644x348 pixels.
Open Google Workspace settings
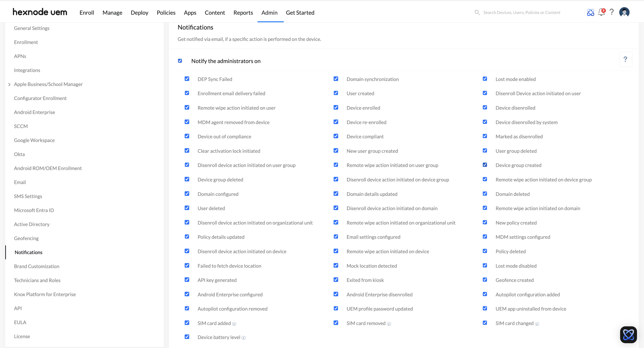[34, 140]
